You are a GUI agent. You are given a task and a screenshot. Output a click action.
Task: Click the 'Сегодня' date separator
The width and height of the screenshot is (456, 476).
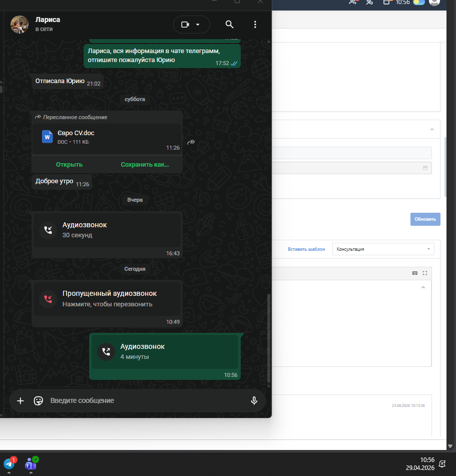click(x=135, y=269)
